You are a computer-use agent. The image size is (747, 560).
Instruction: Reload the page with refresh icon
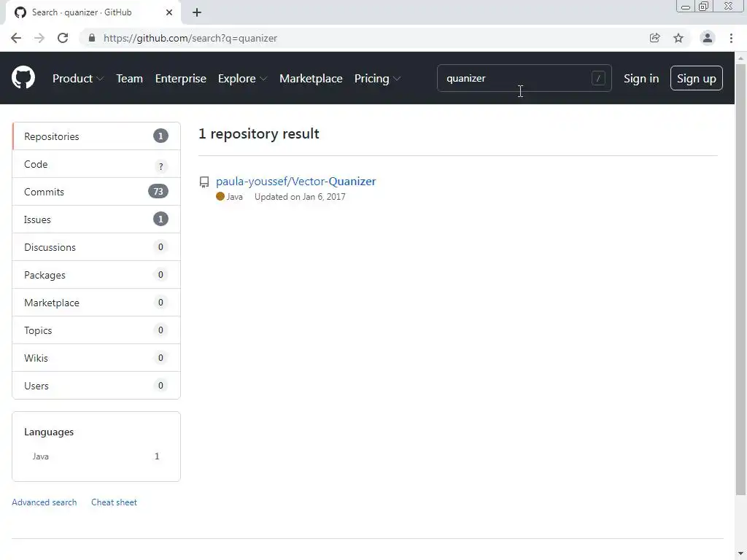tap(63, 38)
